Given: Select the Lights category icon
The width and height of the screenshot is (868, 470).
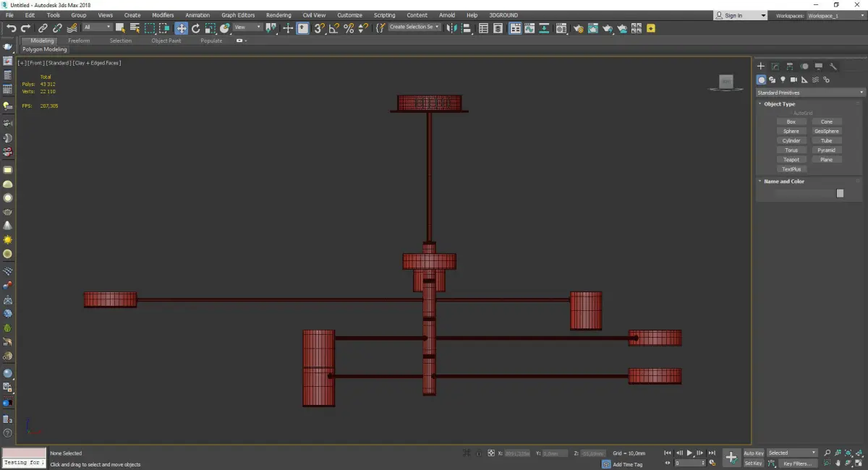Looking at the screenshot, I should (x=783, y=80).
